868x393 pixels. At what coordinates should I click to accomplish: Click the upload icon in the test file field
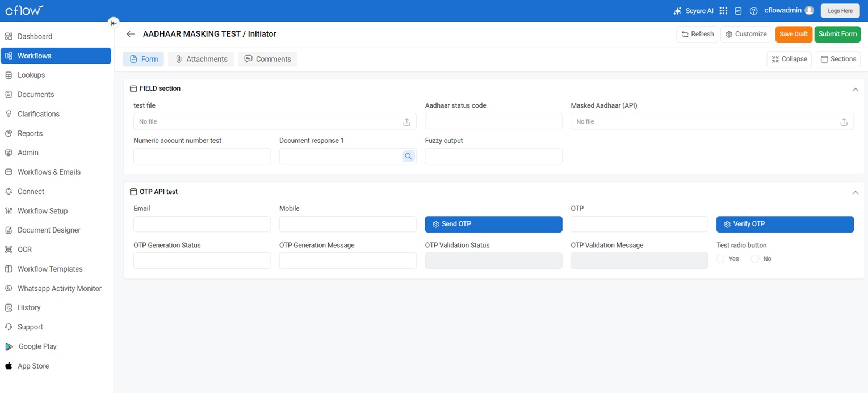click(x=406, y=122)
